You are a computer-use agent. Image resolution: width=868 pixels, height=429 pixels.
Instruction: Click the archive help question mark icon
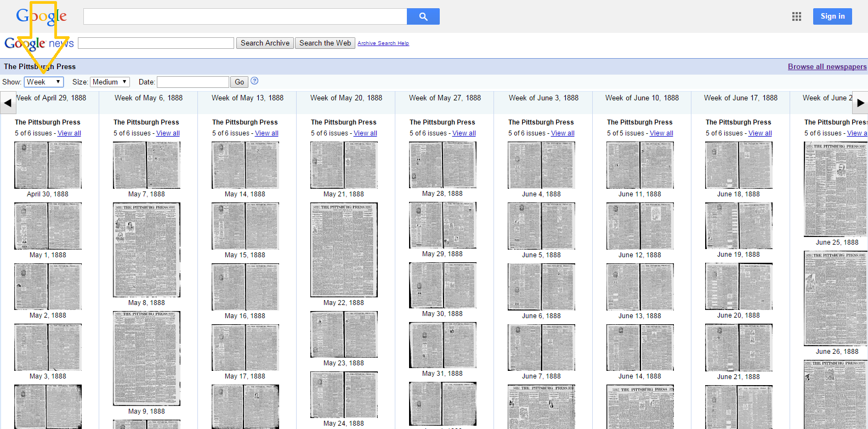click(254, 81)
